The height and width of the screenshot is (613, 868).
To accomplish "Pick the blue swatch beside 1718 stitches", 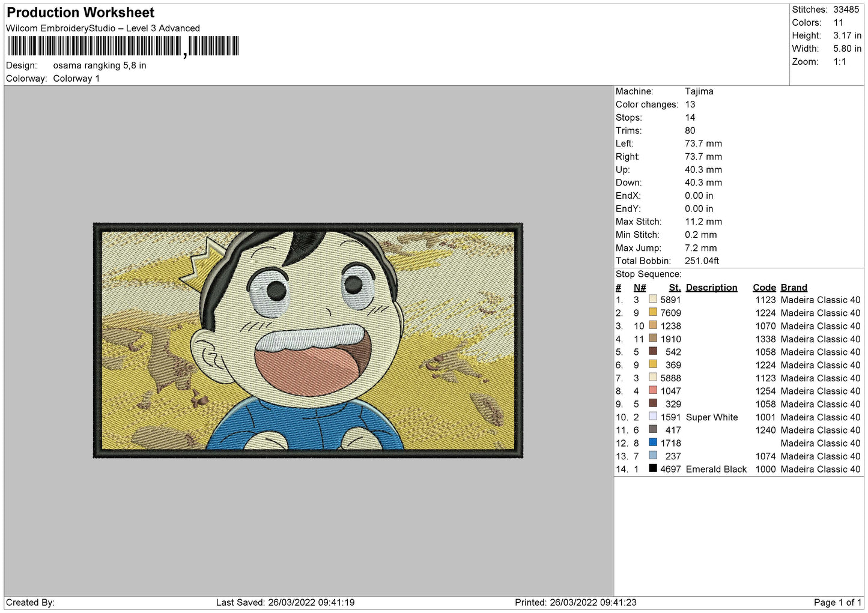I will (653, 442).
